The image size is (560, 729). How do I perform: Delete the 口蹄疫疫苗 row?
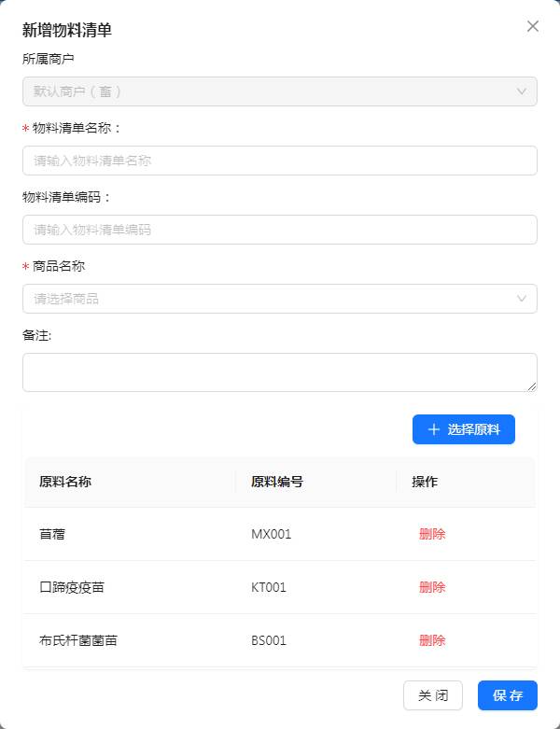pyautogui.click(x=432, y=587)
